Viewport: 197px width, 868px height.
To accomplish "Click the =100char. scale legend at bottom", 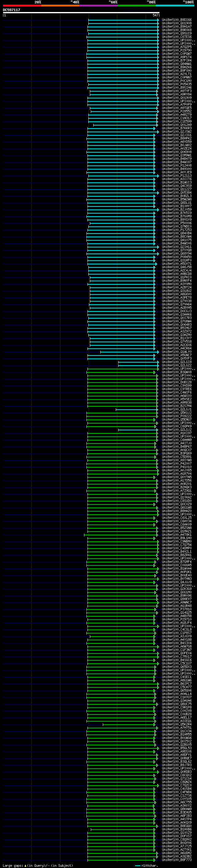I will coord(146,866).
